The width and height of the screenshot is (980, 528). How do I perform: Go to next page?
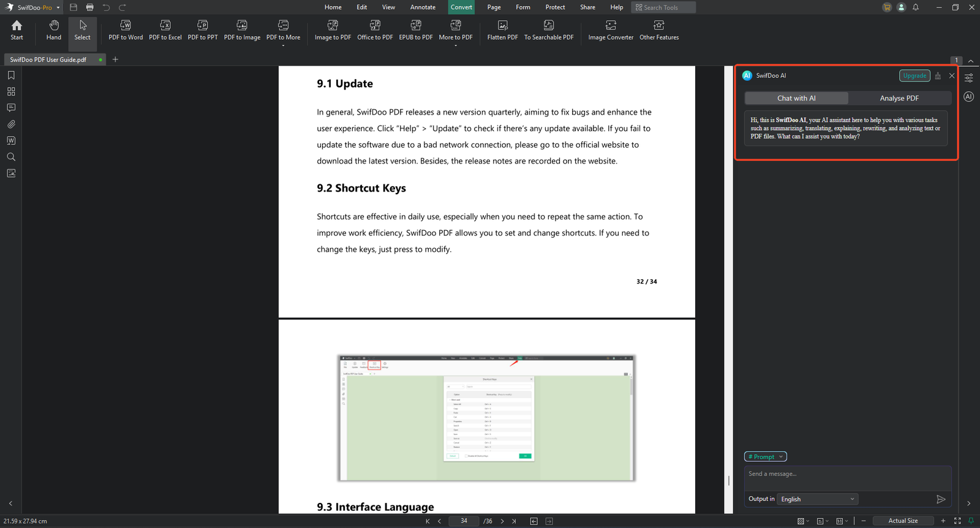pyautogui.click(x=502, y=521)
